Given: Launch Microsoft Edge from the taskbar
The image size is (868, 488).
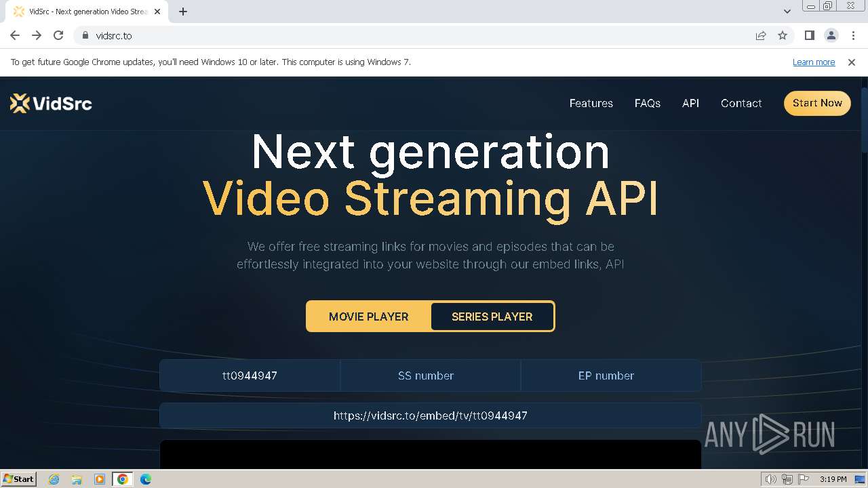Looking at the screenshot, I should click(146, 479).
